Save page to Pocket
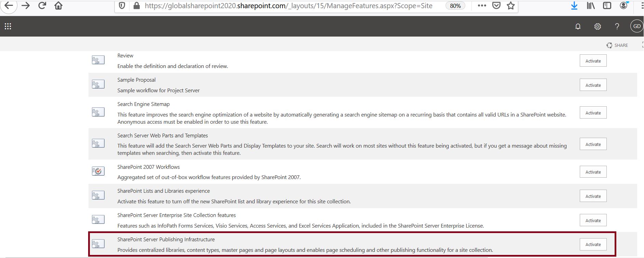The height and width of the screenshot is (258, 644). (496, 5)
